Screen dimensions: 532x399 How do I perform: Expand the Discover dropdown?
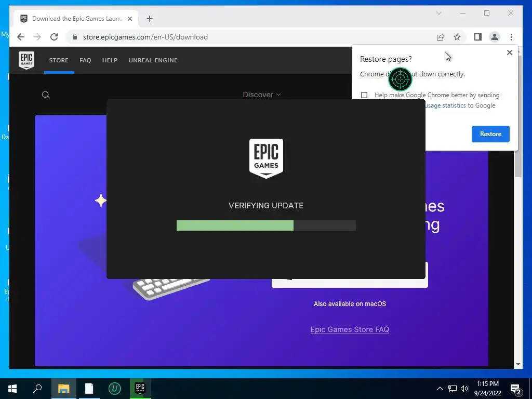tap(262, 95)
